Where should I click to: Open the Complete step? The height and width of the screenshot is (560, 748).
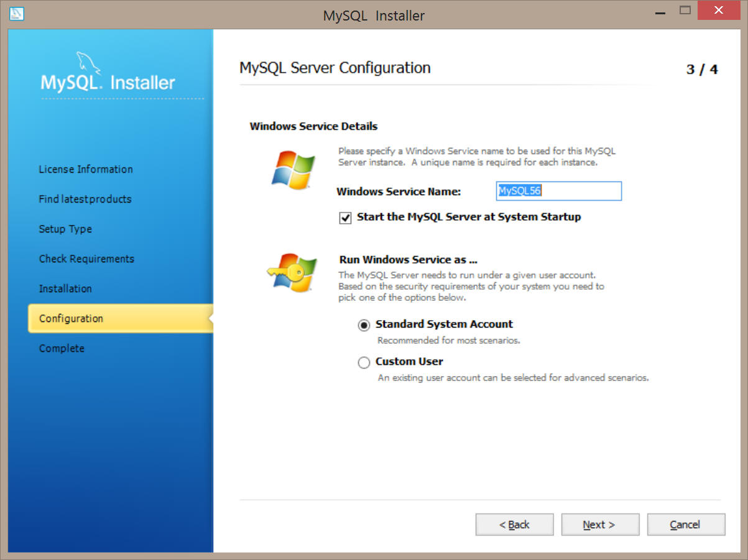tap(62, 348)
